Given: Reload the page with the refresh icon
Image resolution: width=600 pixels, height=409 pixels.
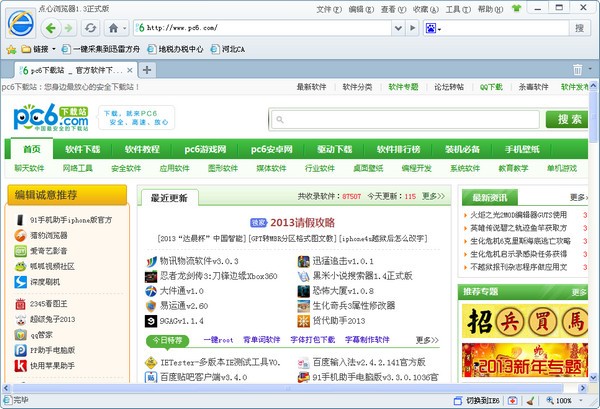Looking at the screenshot, I should coord(90,28).
